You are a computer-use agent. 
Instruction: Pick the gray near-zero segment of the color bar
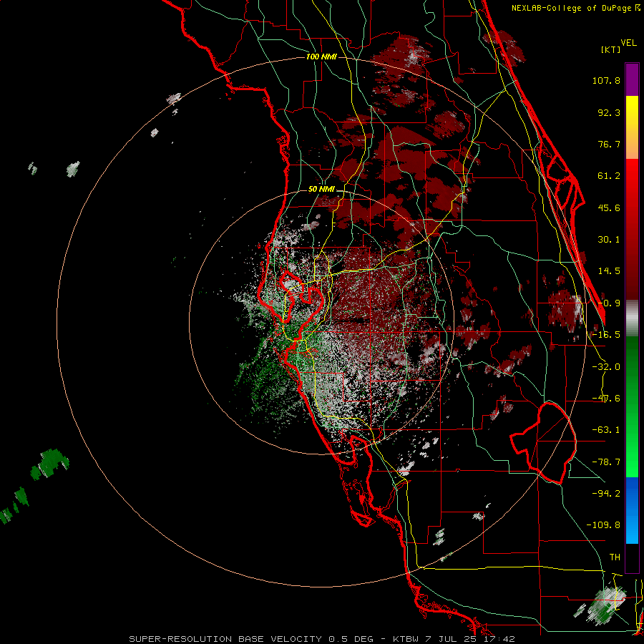click(x=632, y=318)
